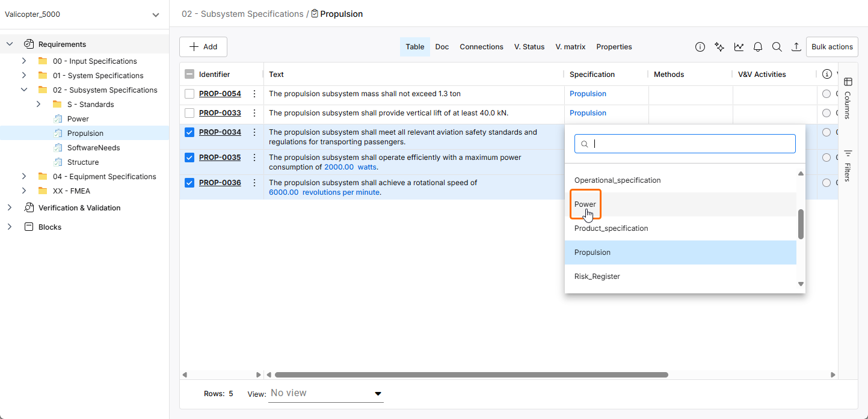Click the notifications bell icon
This screenshot has width=868, height=419.
[x=758, y=47]
